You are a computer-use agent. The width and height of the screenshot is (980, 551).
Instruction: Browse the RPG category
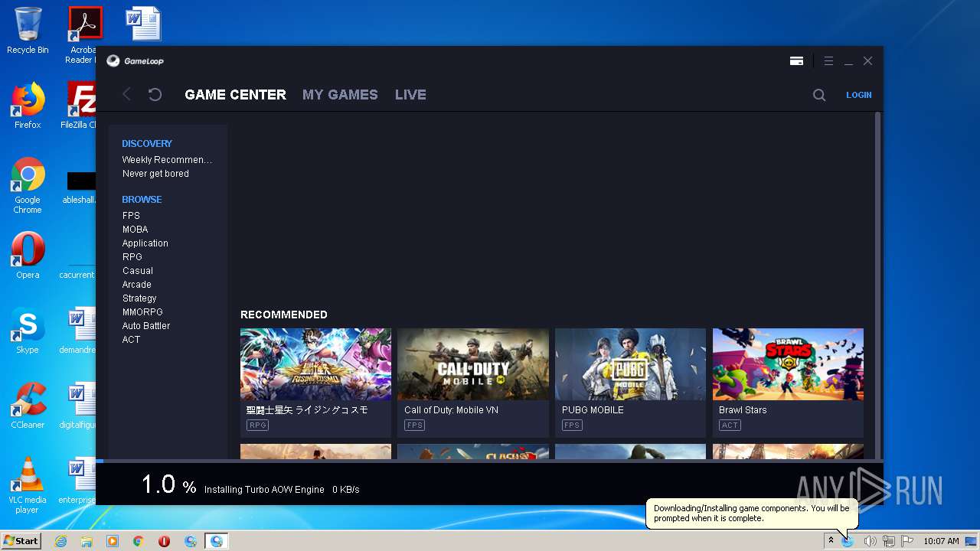(x=132, y=257)
